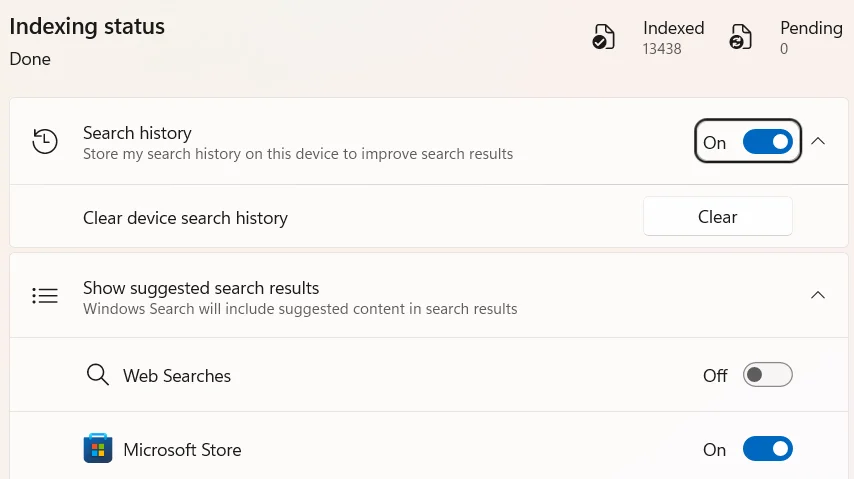The image size is (854, 479).
Task: Collapse the Search history section chevron
Action: click(x=818, y=142)
